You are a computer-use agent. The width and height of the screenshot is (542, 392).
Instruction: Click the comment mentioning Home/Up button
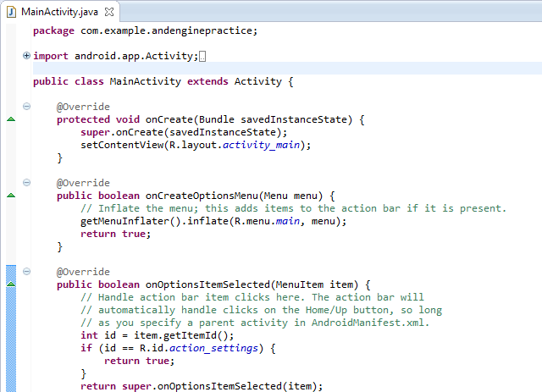click(x=261, y=310)
